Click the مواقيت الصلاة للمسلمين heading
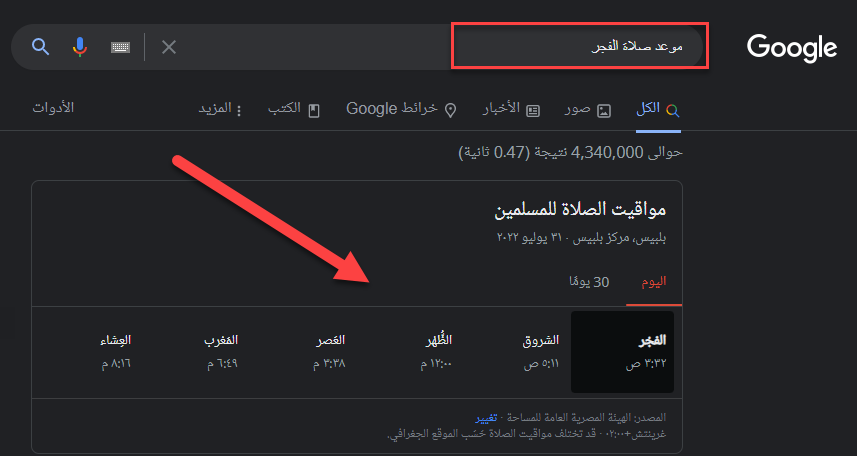857x456 pixels. (x=580, y=210)
